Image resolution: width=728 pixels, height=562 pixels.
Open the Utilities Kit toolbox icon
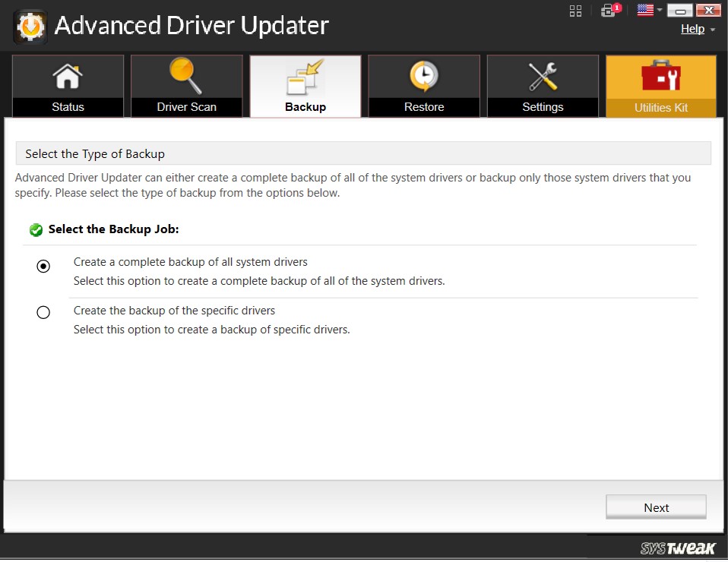[x=660, y=75]
